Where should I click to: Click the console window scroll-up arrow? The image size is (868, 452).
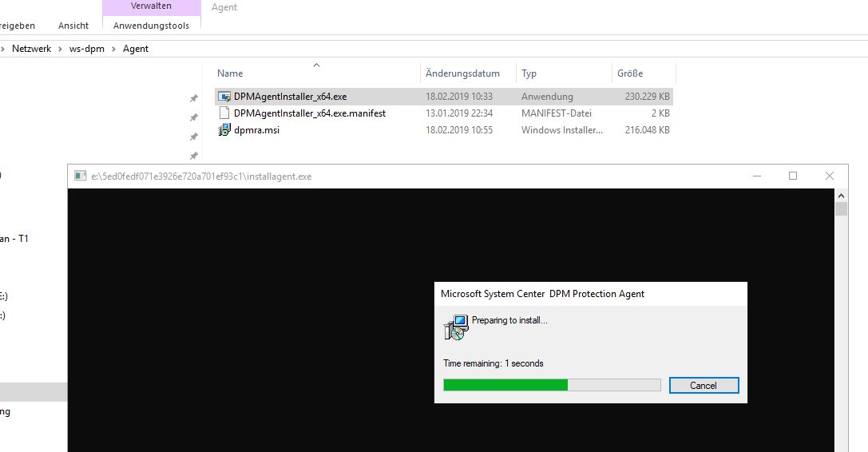(841, 196)
